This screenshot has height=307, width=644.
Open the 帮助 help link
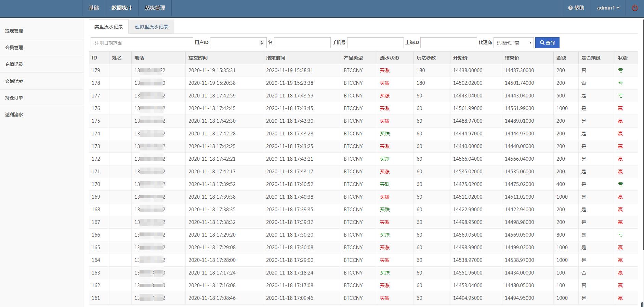576,8
